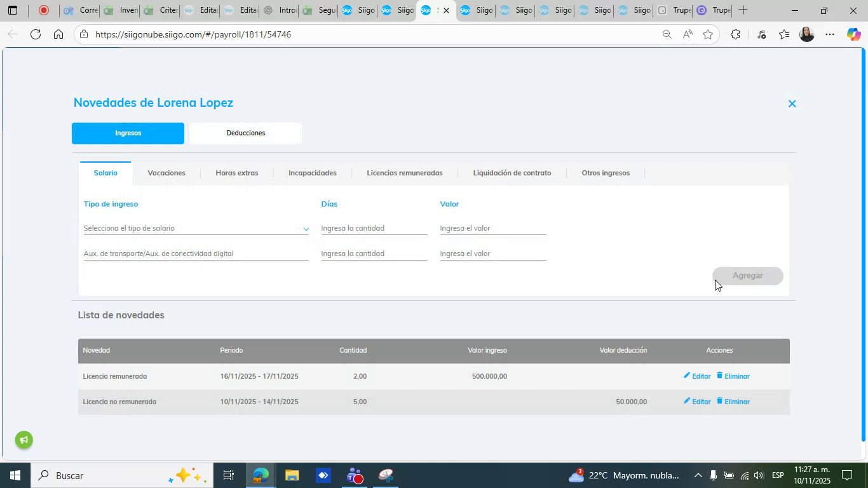Open a new browser tab

point(743,10)
